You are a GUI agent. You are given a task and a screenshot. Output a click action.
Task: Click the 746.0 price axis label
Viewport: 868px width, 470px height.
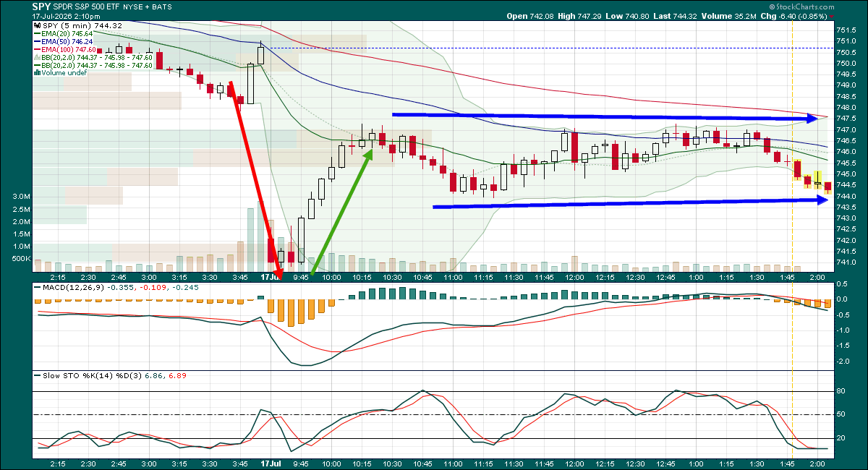pos(846,152)
